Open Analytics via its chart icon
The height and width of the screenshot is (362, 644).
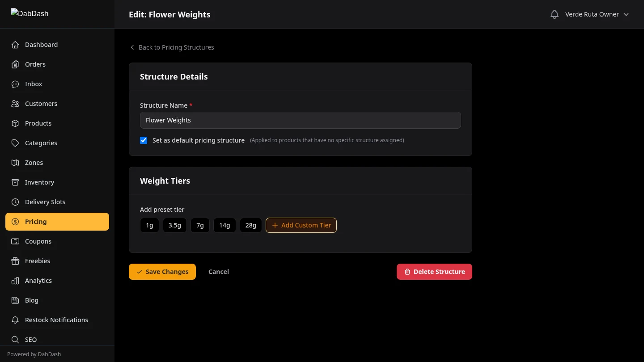point(15,280)
